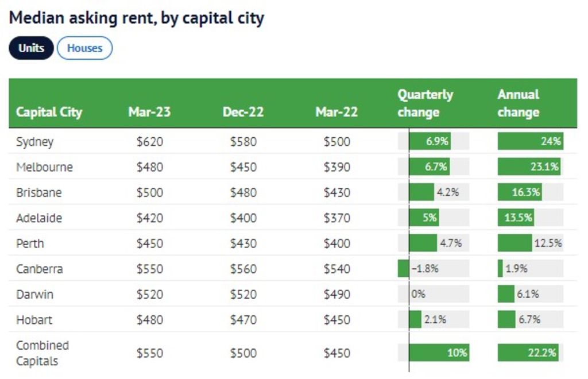Click the Capital City column header

pos(49,112)
